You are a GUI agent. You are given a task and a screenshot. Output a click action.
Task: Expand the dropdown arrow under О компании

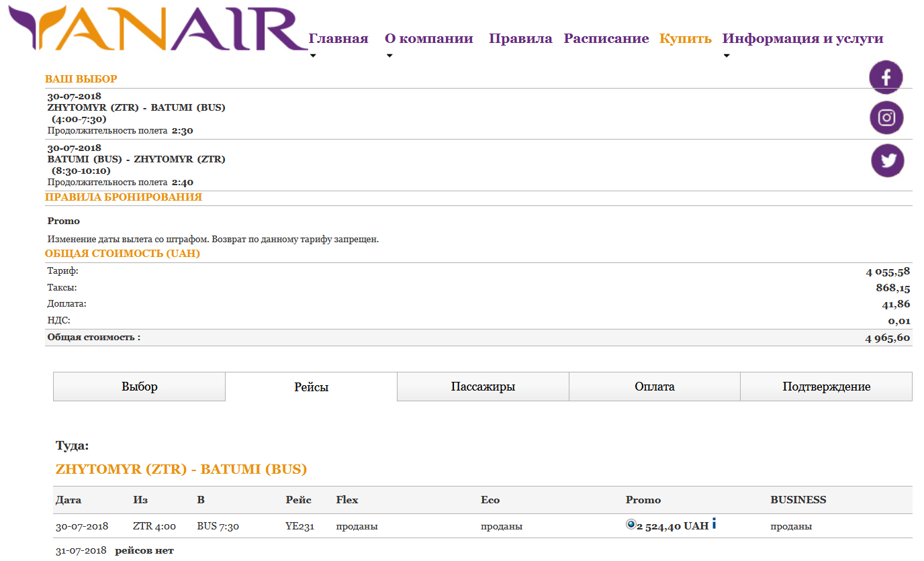point(389,56)
